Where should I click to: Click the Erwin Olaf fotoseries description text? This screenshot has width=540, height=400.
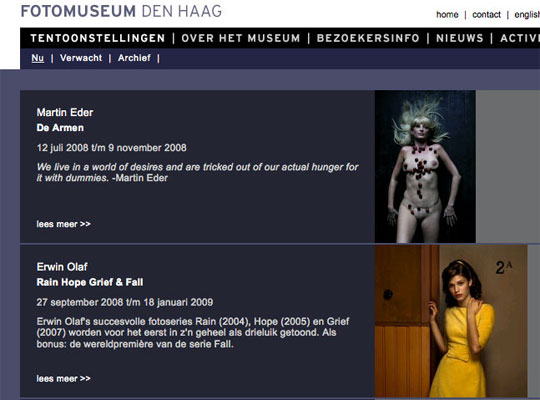click(x=193, y=332)
